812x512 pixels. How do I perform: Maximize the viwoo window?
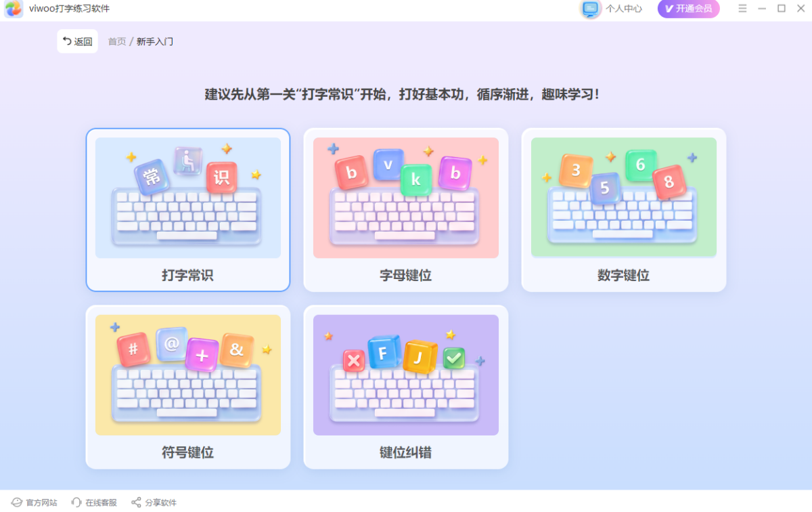pos(782,9)
